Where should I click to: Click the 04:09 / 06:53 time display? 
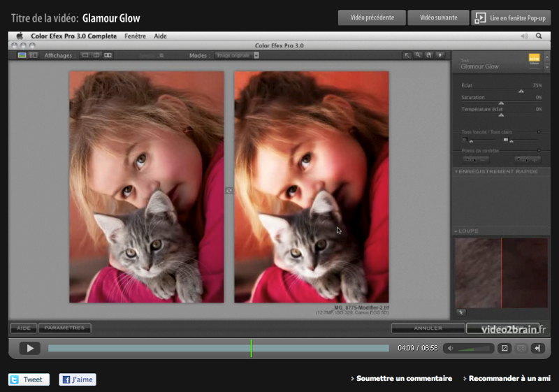[x=417, y=348]
